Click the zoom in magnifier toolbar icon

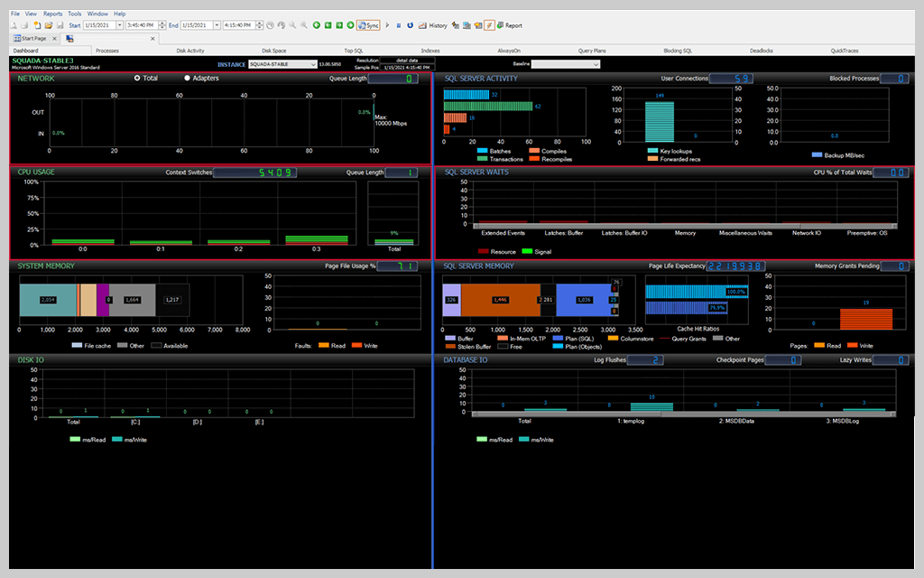tap(303, 25)
